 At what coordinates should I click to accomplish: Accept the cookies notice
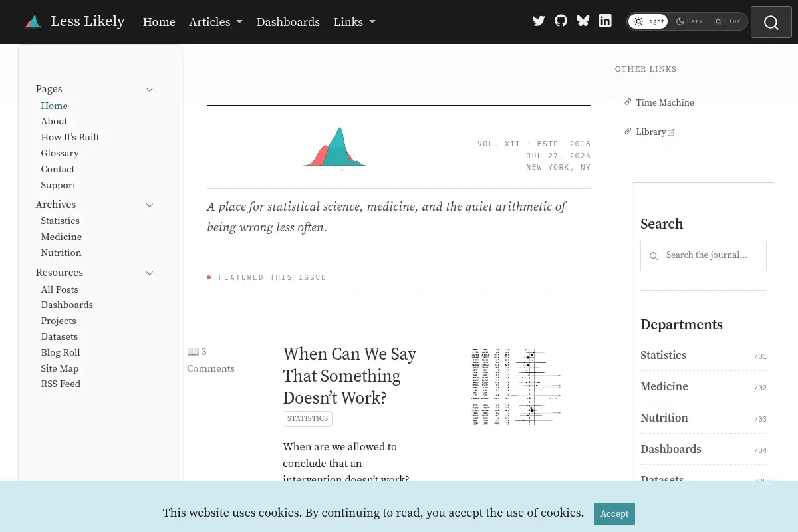pos(614,514)
